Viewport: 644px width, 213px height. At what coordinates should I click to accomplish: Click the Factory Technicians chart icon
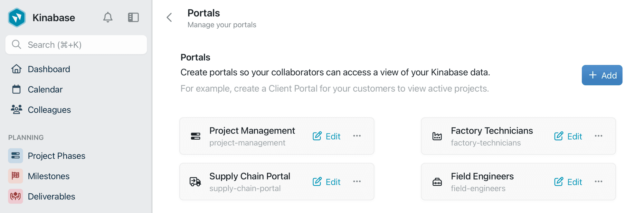coord(437,136)
